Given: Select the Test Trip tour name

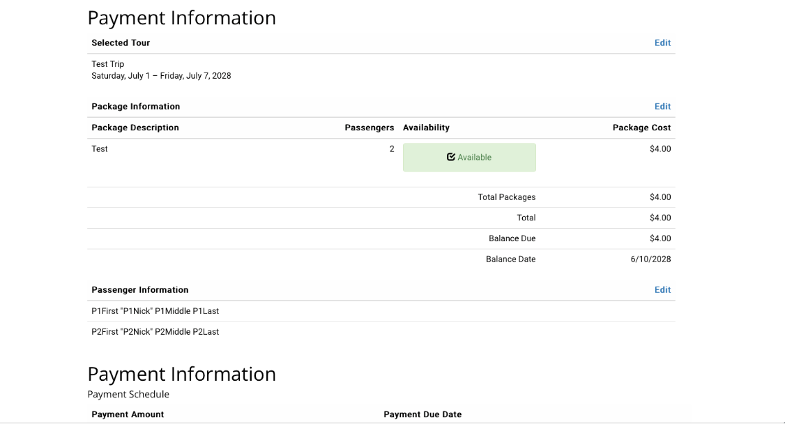Looking at the screenshot, I should 107,64.
